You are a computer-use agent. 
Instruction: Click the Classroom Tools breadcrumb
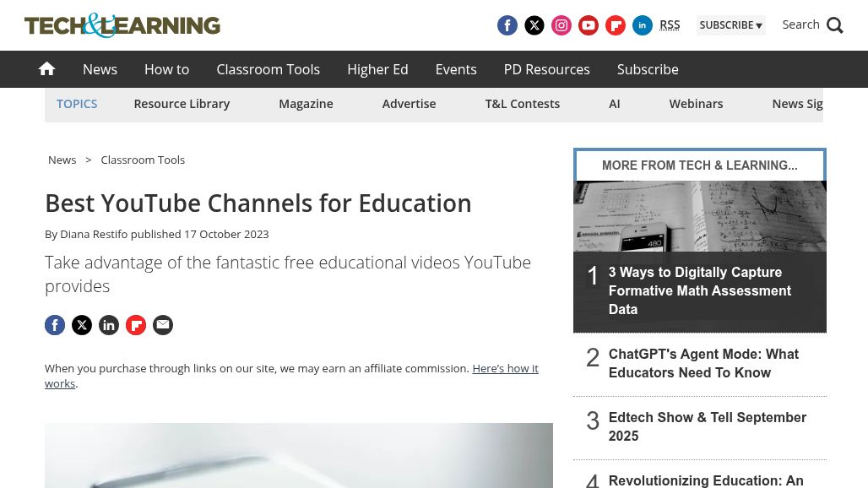143,160
